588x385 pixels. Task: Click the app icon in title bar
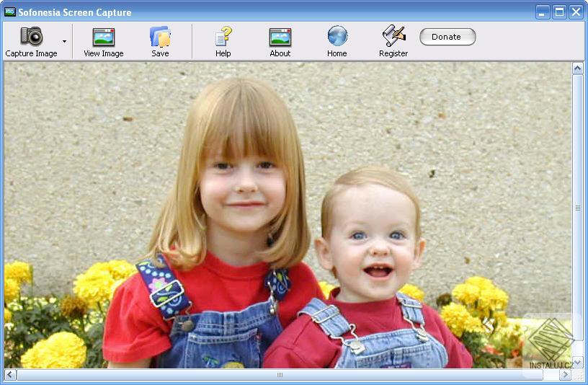[x=10, y=12]
